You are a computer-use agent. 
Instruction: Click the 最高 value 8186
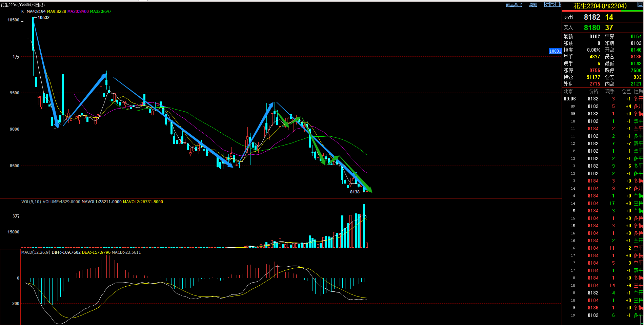[x=636, y=57]
